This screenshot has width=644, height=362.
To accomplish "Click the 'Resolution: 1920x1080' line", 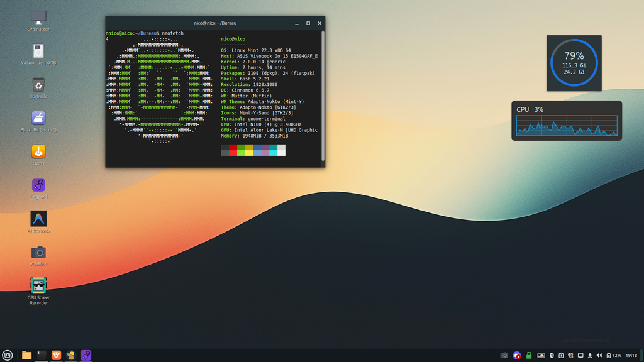I will point(249,85).
